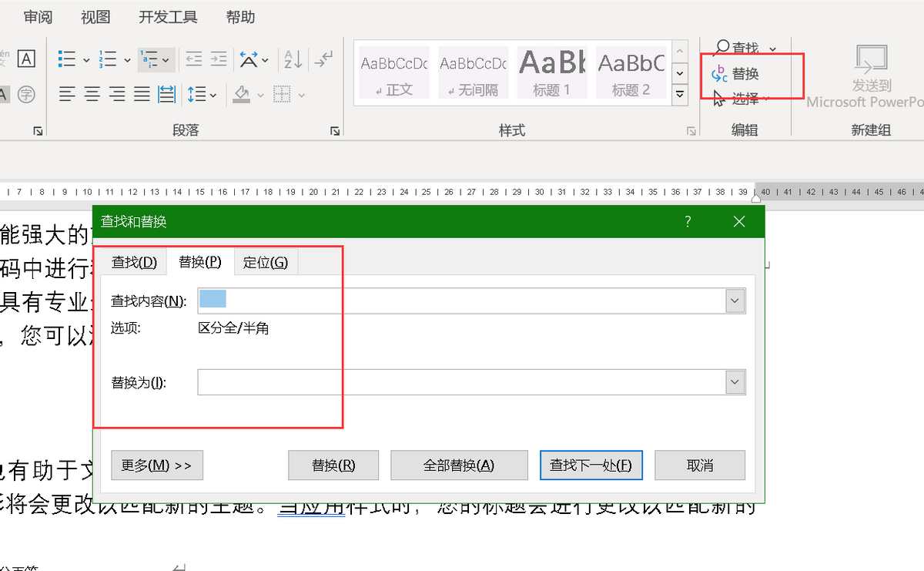The image size is (924, 571).
Task: Apply 标题 1 style from gallery
Action: [x=552, y=73]
